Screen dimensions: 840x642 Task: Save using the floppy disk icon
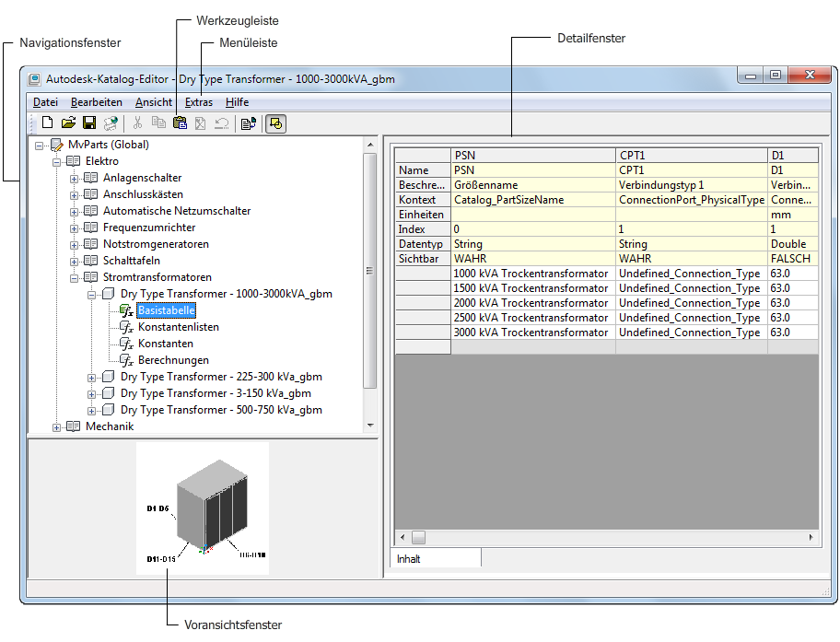(x=89, y=123)
